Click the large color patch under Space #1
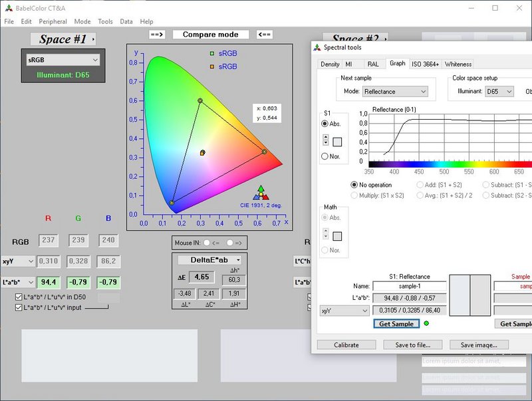The width and height of the screenshot is (532, 401). pos(110,356)
